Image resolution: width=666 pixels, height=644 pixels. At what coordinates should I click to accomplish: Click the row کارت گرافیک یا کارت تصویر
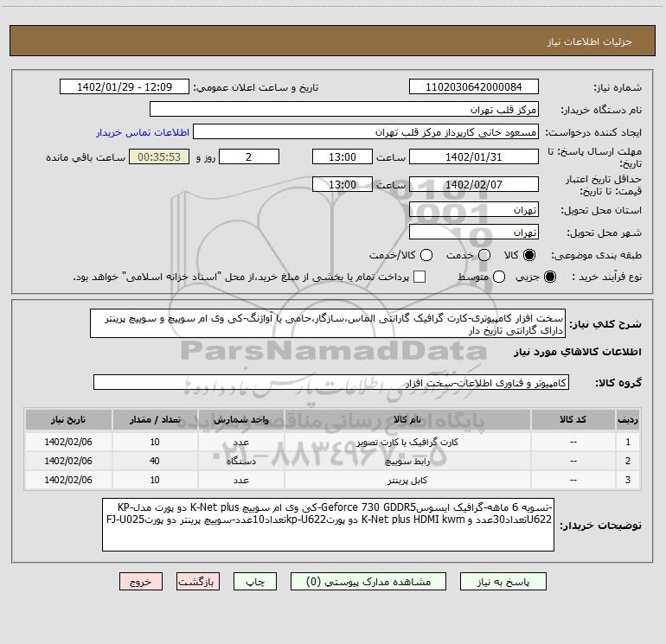333,442
